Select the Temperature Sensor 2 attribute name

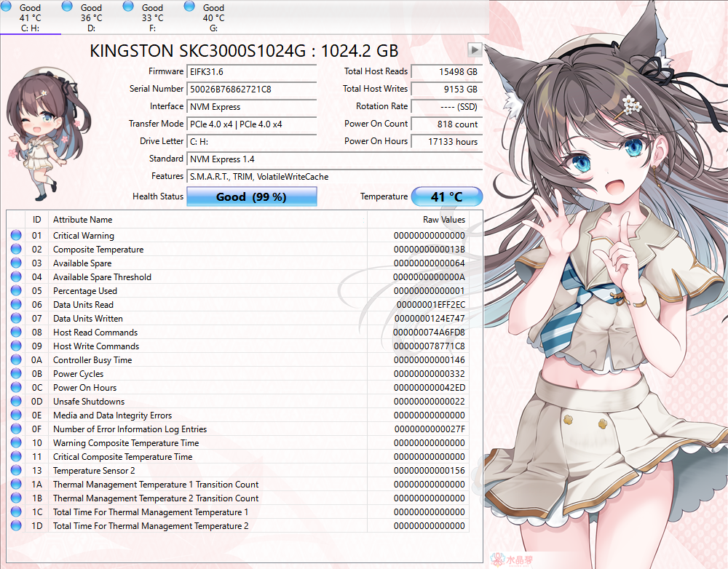94,471
